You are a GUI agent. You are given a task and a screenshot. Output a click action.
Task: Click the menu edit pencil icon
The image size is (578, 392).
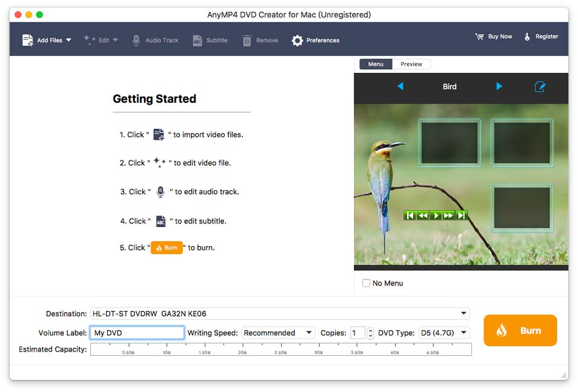point(540,86)
